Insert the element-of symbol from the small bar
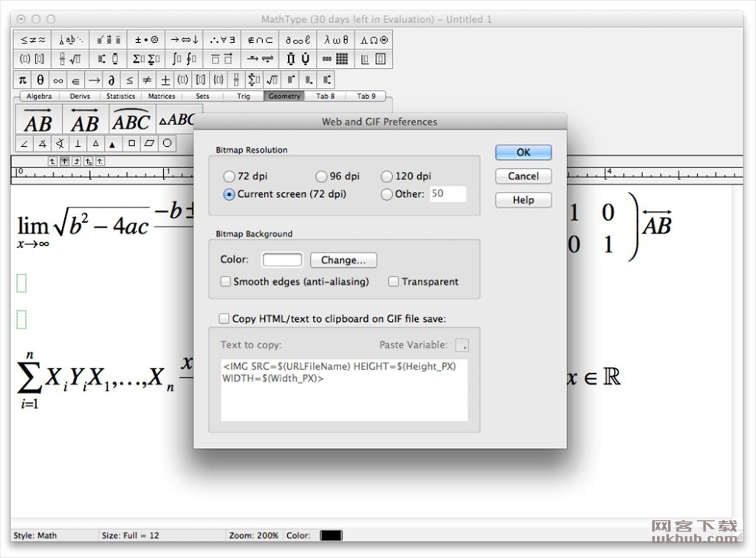 point(76,80)
